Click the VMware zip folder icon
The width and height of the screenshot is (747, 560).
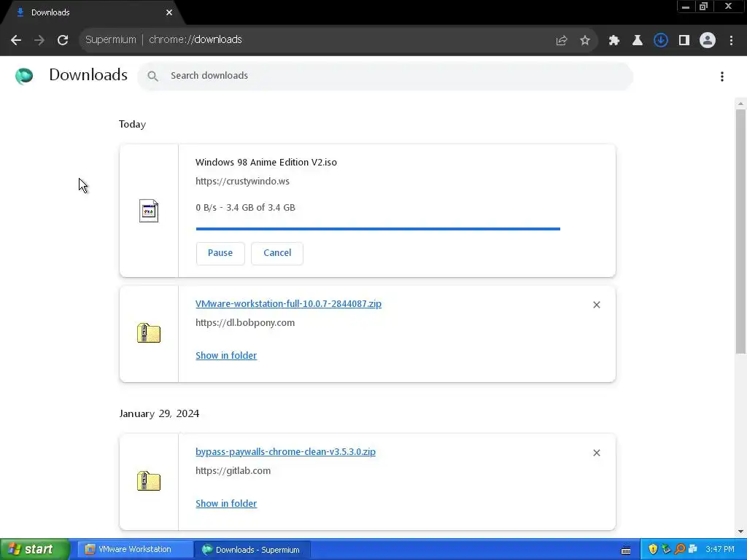point(149,332)
